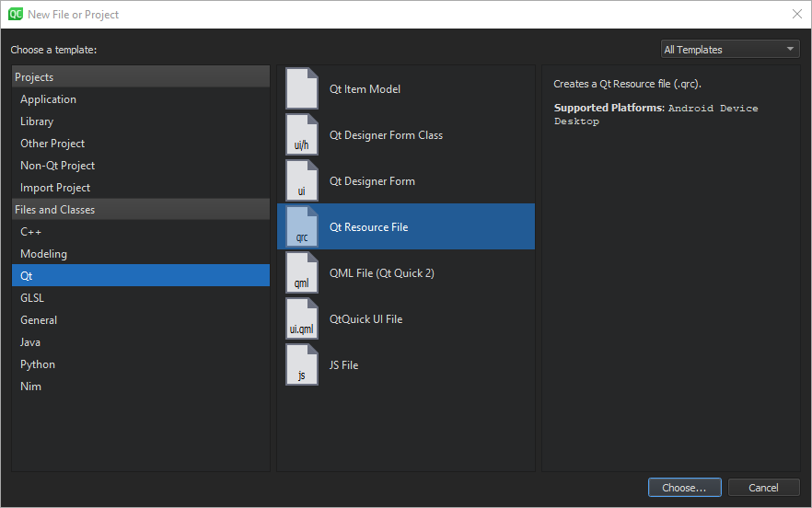Choose the Qt Item Model template label
Screen dimensions: 812x508
(365, 89)
